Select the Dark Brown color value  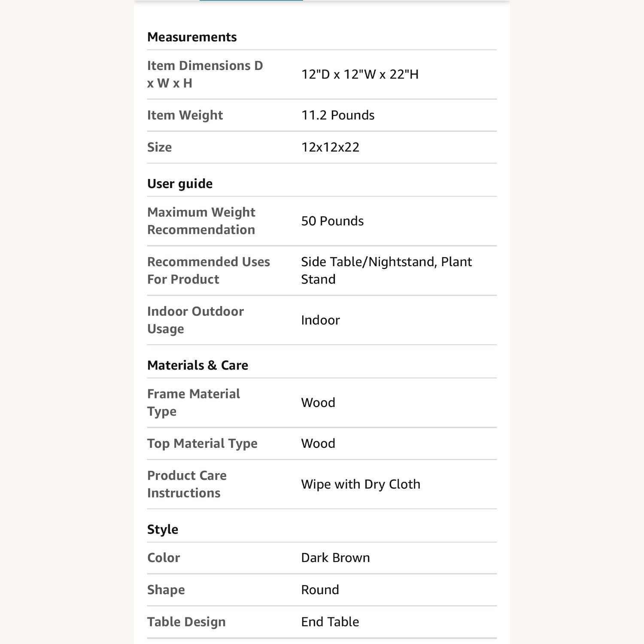pyautogui.click(x=335, y=558)
